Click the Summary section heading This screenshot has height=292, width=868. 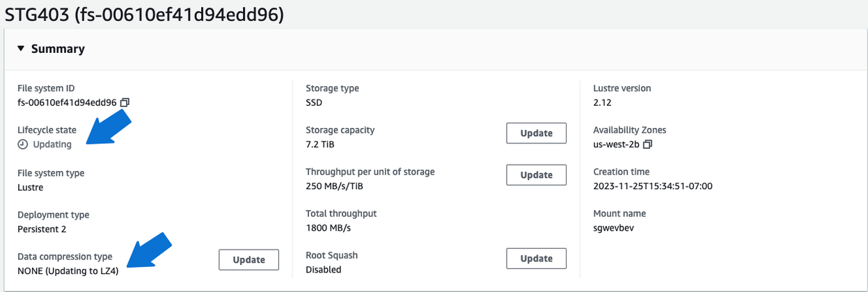point(58,49)
